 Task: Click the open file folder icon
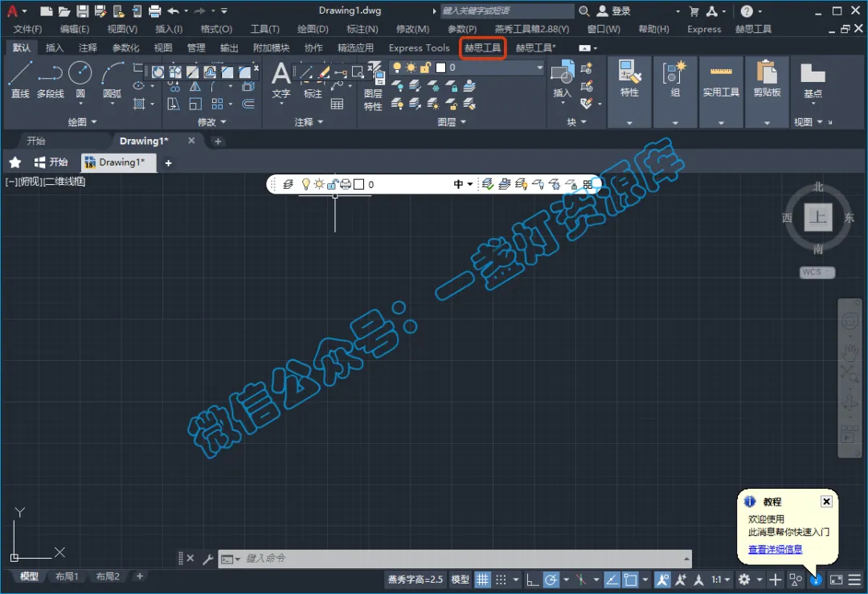click(64, 10)
